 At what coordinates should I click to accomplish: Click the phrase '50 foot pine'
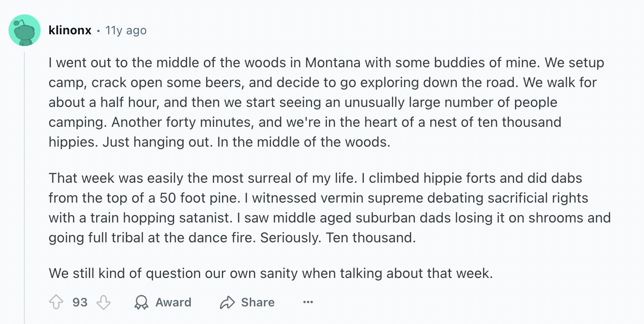199,198
